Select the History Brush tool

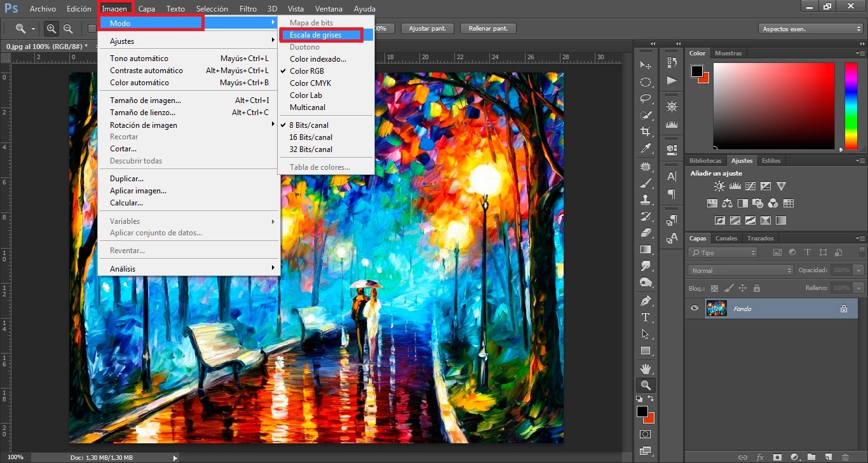(646, 216)
